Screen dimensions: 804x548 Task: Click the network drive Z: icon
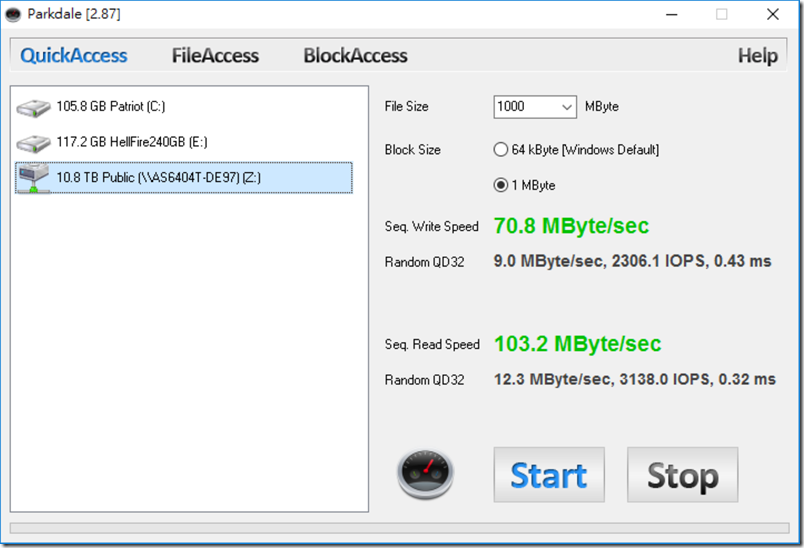tap(33, 178)
